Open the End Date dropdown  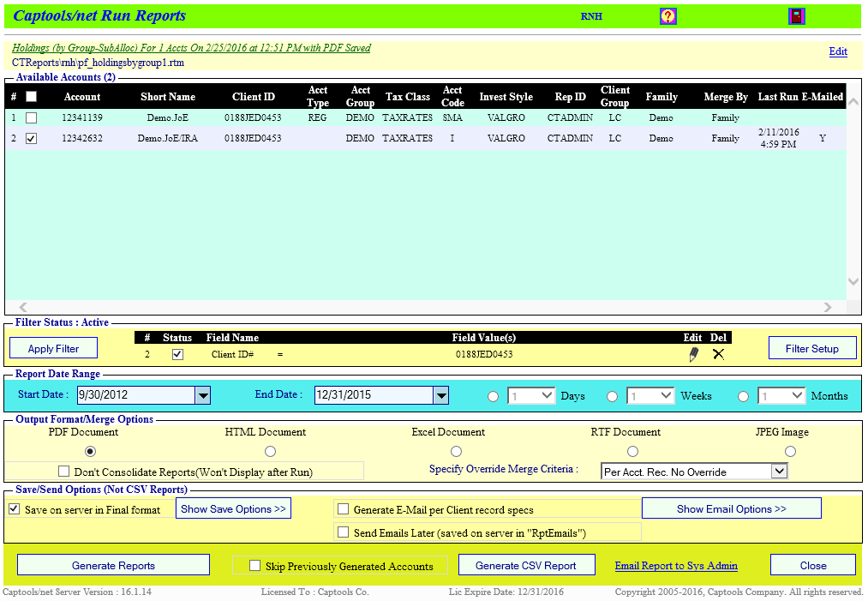[441, 395]
